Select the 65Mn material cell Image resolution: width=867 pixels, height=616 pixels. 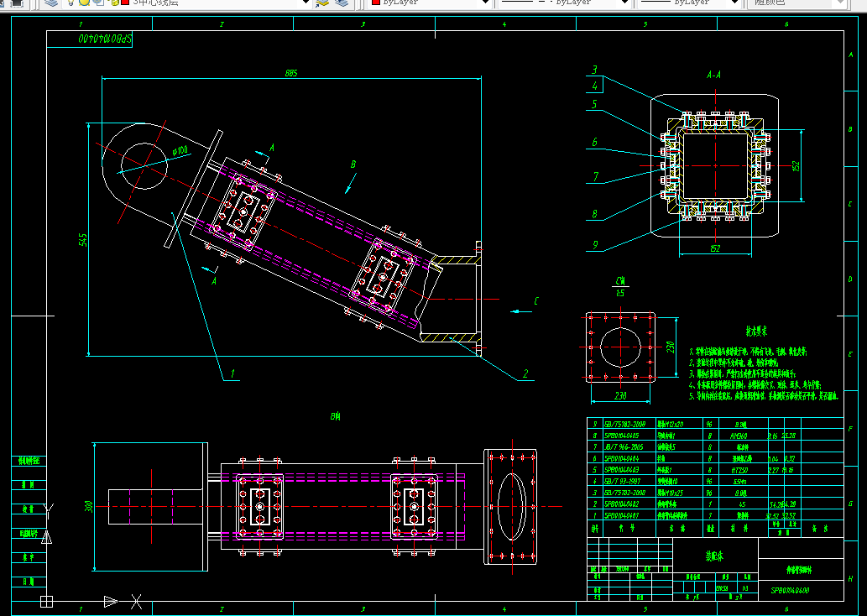(x=740, y=481)
